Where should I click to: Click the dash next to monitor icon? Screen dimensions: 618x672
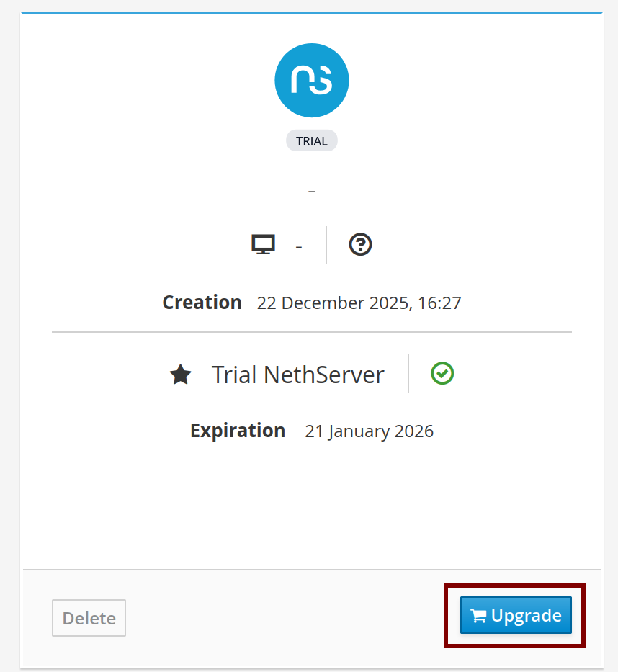pos(298,247)
